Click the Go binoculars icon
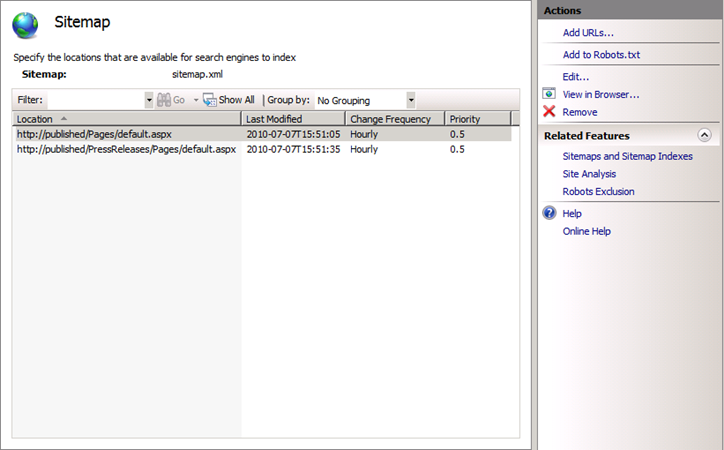Screen dimensions: 724x450 click(163, 100)
